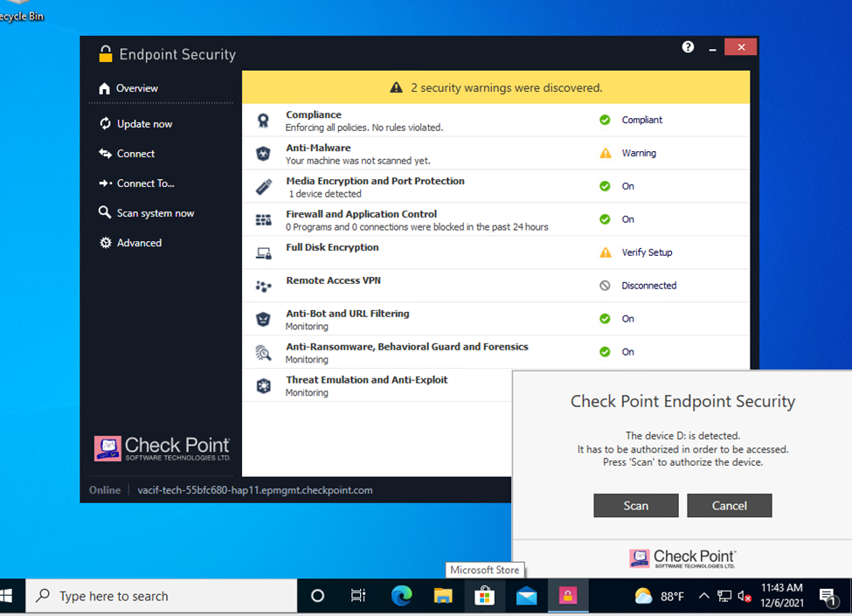Click the muted volume tray icon
Image resolution: width=852 pixels, height=616 pixels.
click(x=745, y=596)
